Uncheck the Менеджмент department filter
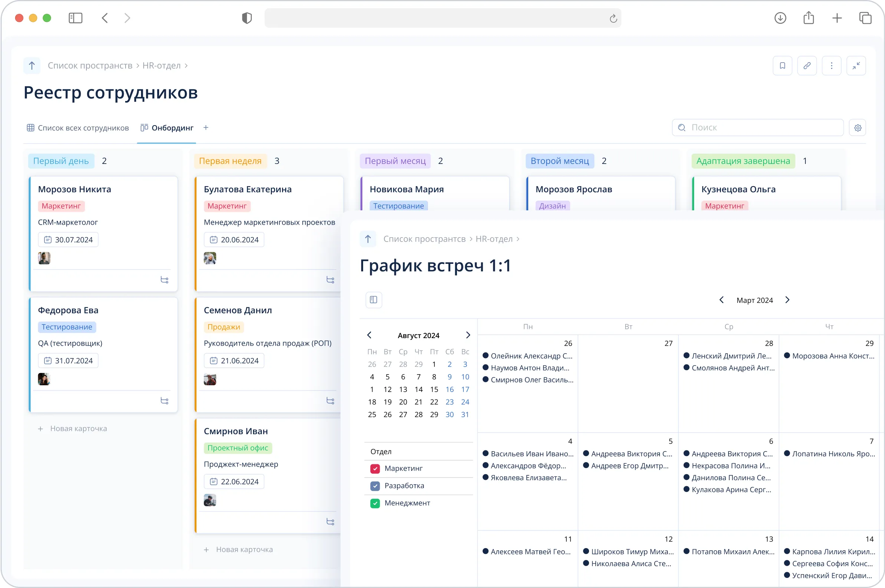Screen dimensions: 885x588 coord(375,503)
